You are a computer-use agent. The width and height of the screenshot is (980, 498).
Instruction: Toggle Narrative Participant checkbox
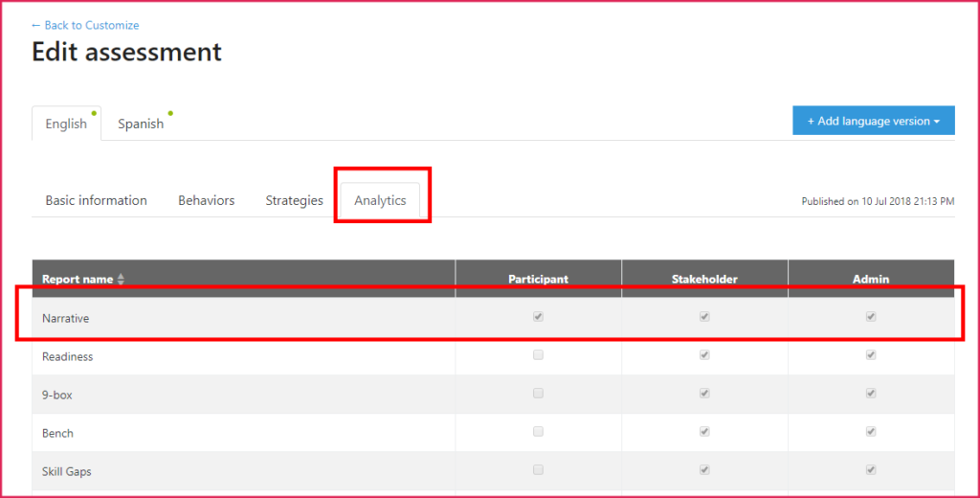(538, 317)
